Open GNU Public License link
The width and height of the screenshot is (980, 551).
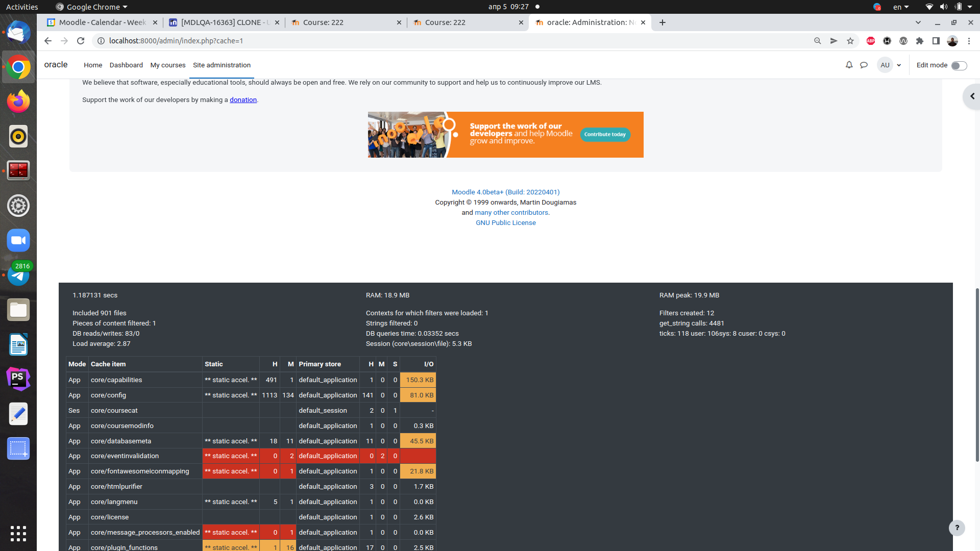click(505, 222)
